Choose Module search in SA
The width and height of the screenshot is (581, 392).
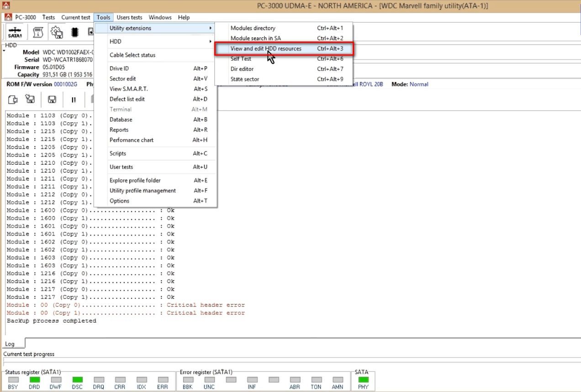click(284, 38)
